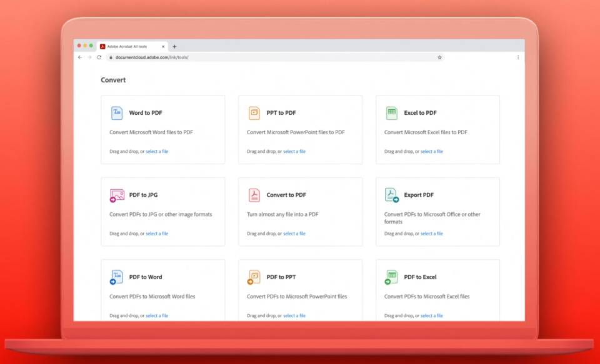Click the Word to PDF icon
Screen dimensions: 600x364
pyautogui.click(x=117, y=113)
